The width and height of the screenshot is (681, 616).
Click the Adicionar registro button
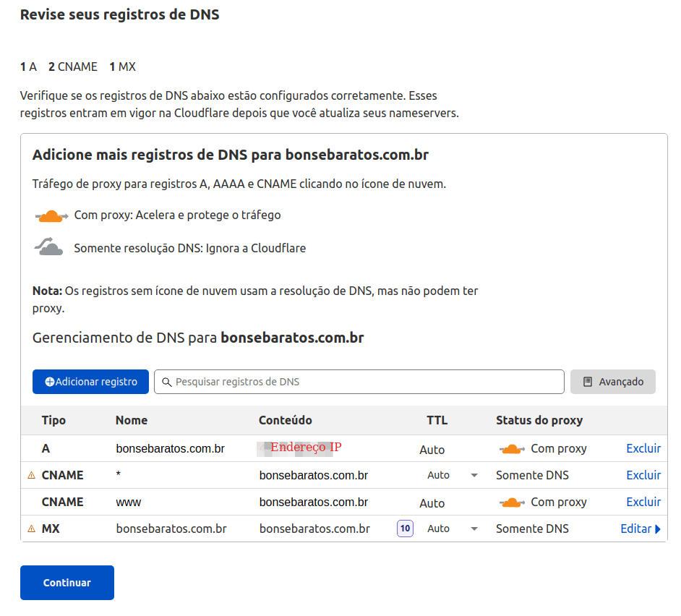click(90, 382)
